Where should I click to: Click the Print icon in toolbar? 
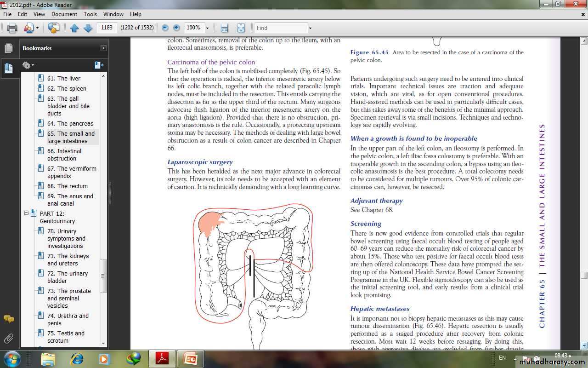coord(12,28)
